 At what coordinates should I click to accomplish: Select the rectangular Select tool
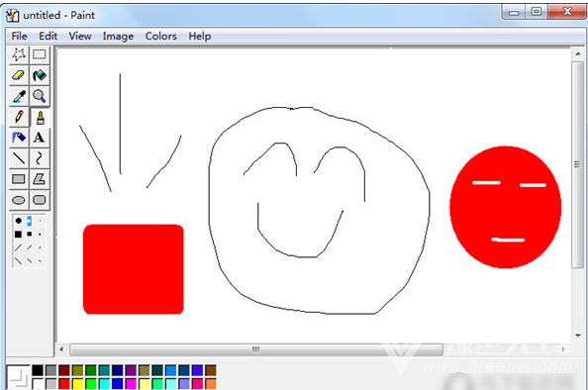coord(39,54)
